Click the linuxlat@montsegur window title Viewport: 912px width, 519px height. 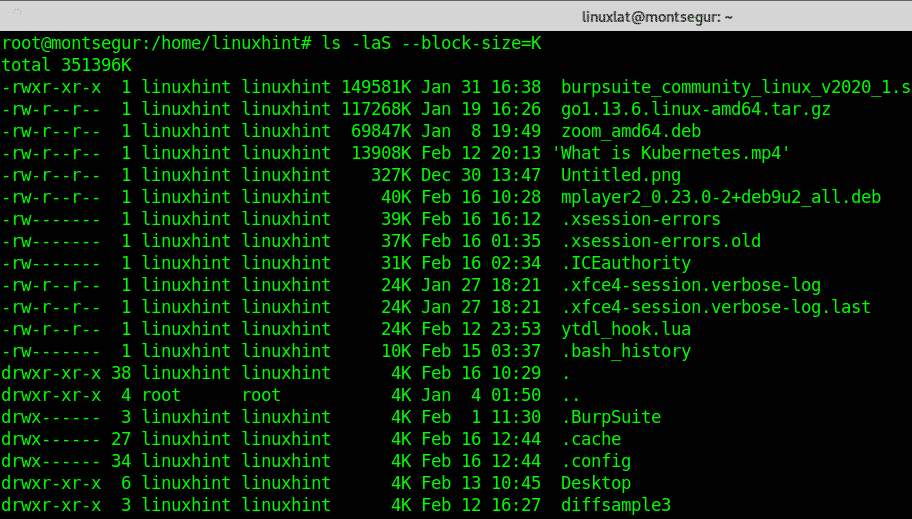click(657, 17)
